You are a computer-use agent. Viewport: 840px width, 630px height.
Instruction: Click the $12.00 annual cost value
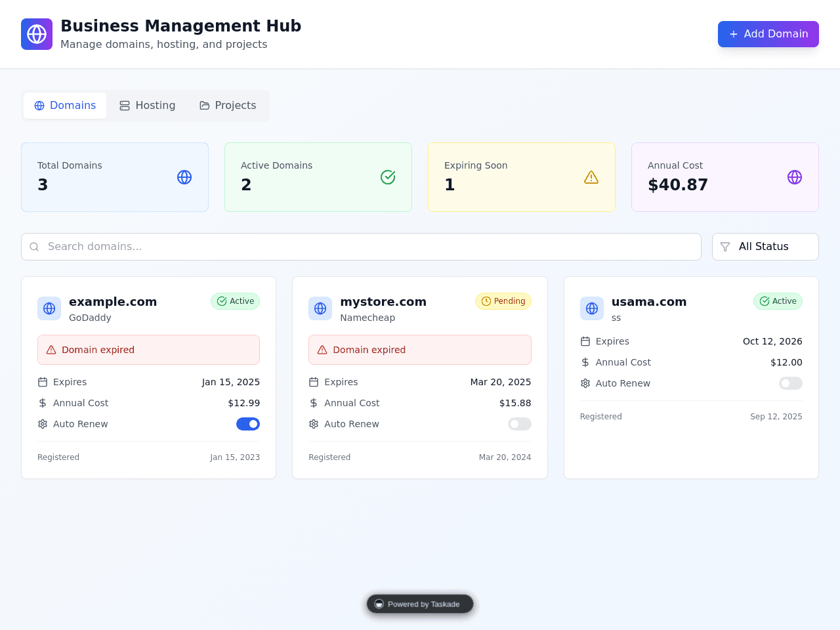pyautogui.click(x=786, y=362)
